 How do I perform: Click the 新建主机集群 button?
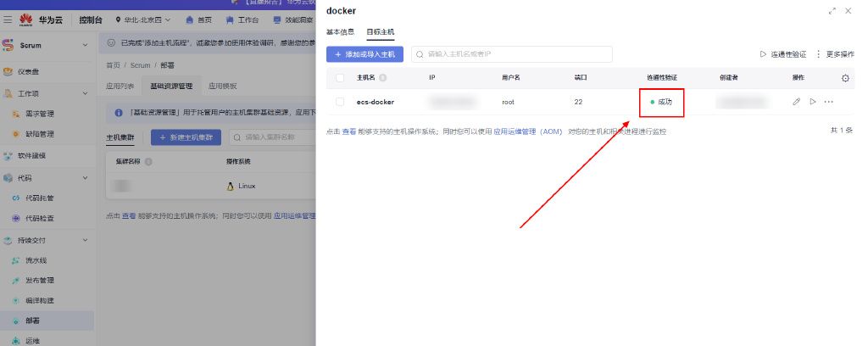coord(186,137)
